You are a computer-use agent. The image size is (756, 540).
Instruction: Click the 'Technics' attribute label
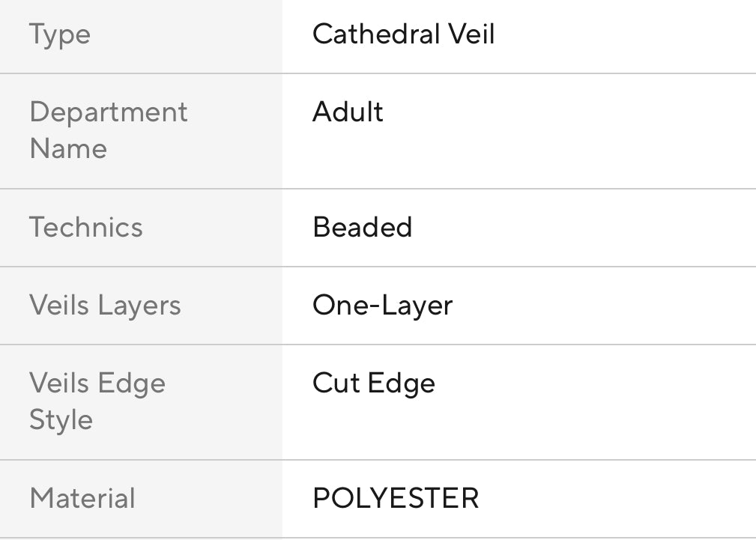coord(86,227)
